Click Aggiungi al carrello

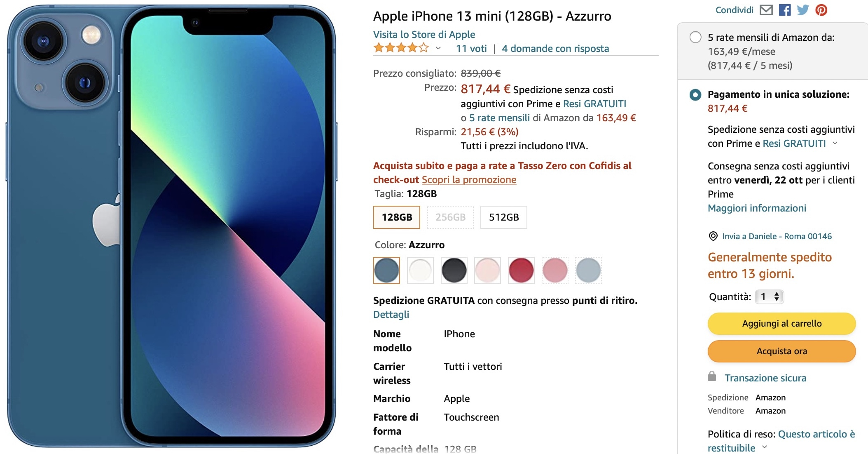coord(781,324)
